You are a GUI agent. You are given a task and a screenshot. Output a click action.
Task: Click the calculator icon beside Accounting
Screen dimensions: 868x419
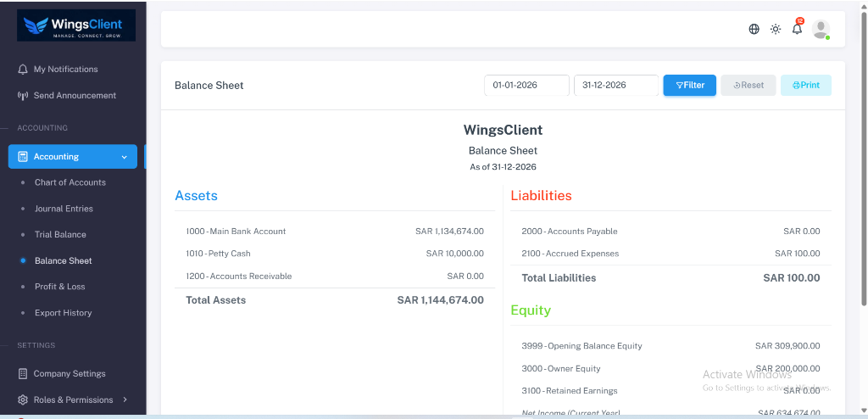pos(23,157)
